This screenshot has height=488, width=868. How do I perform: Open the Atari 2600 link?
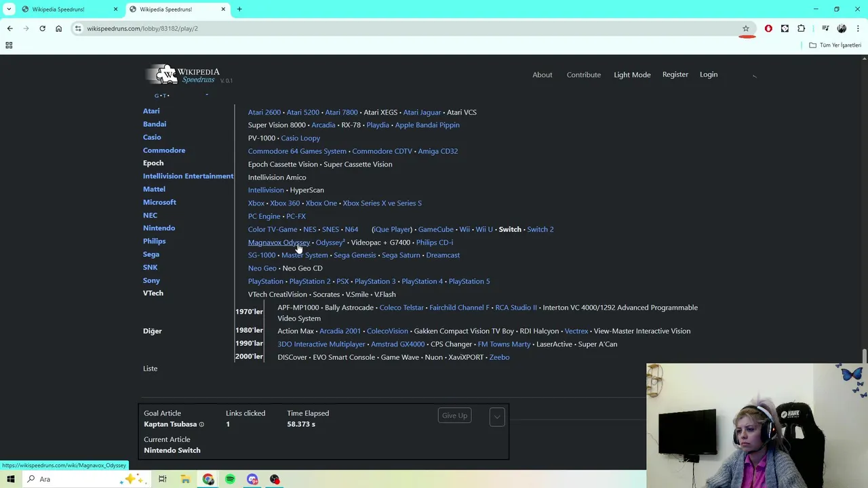[264, 112]
